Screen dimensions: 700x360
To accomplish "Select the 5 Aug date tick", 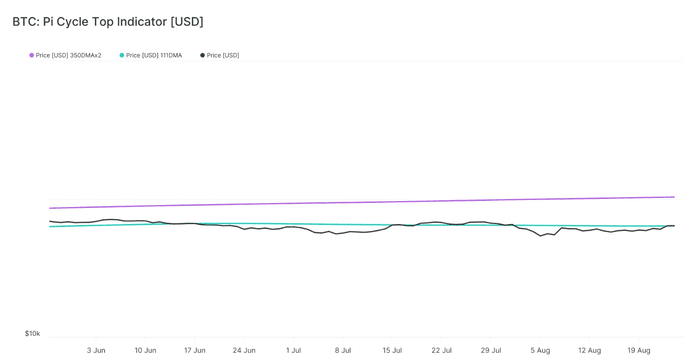I will click(540, 351).
